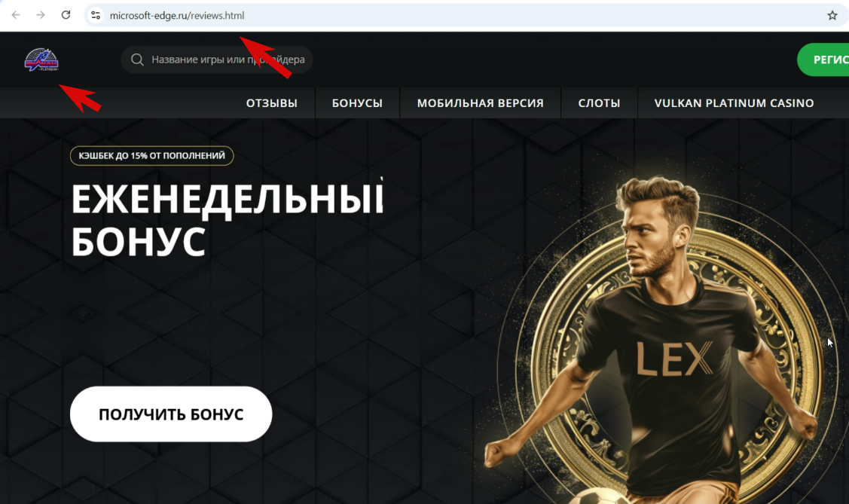Open the ОТЗЫВЫ menu item
849x504 pixels.
tap(272, 103)
